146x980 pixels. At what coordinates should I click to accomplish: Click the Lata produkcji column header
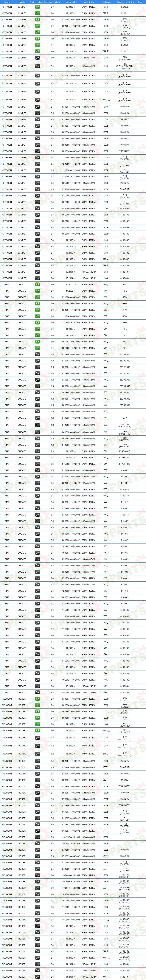tap(71, 2)
